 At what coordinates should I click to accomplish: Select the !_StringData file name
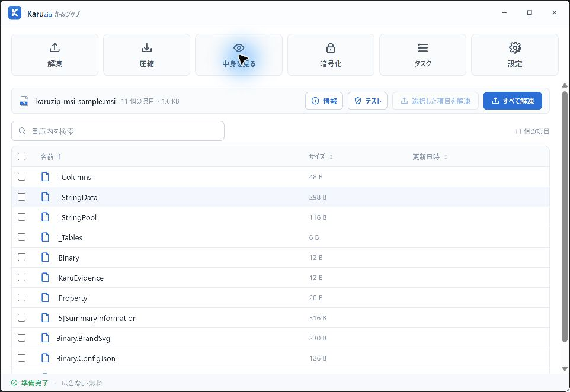(76, 197)
